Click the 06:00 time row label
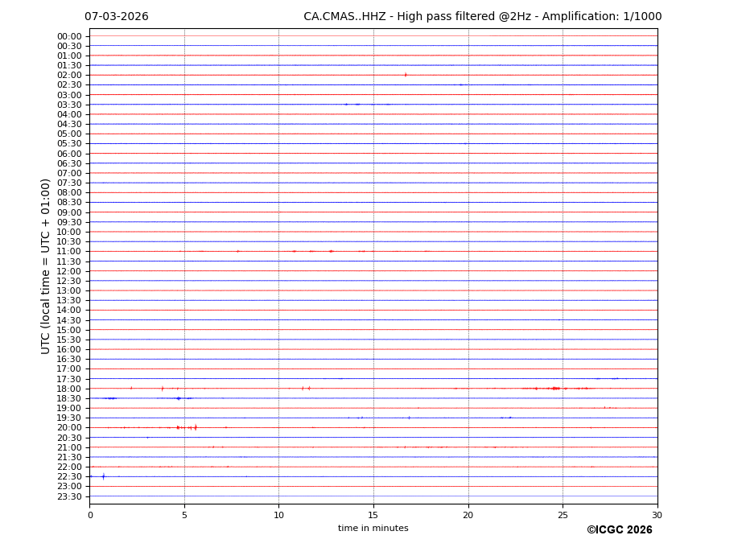This screenshot has width=746, height=560. 69,154
